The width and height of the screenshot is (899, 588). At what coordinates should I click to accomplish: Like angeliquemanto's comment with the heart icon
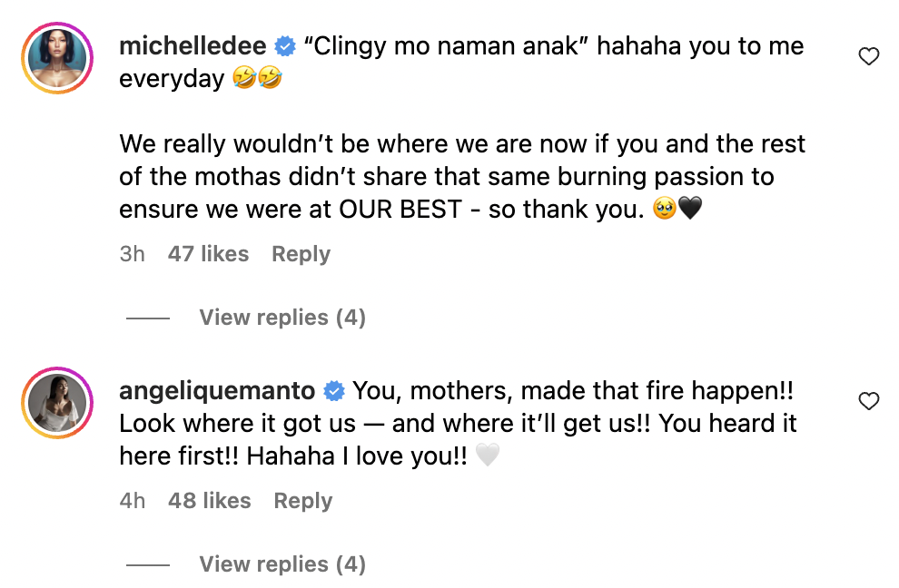[x=868, y=400]
